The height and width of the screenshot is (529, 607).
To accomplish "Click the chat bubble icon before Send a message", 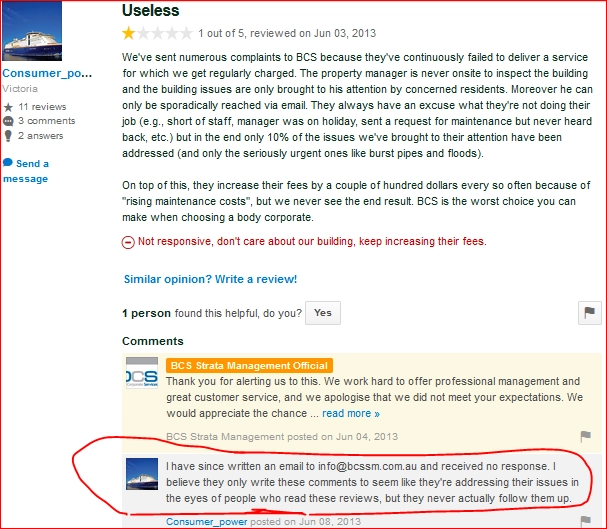I will [x=8, y=163].
